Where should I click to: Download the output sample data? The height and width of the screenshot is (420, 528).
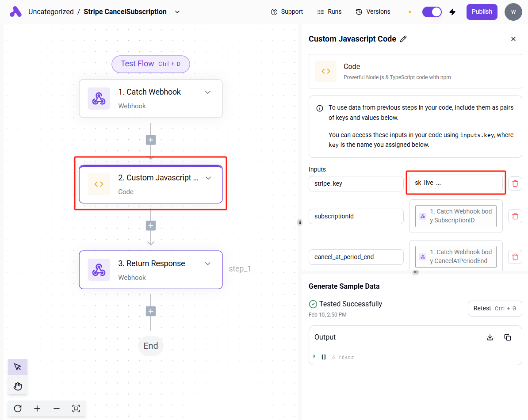[490, 337]
